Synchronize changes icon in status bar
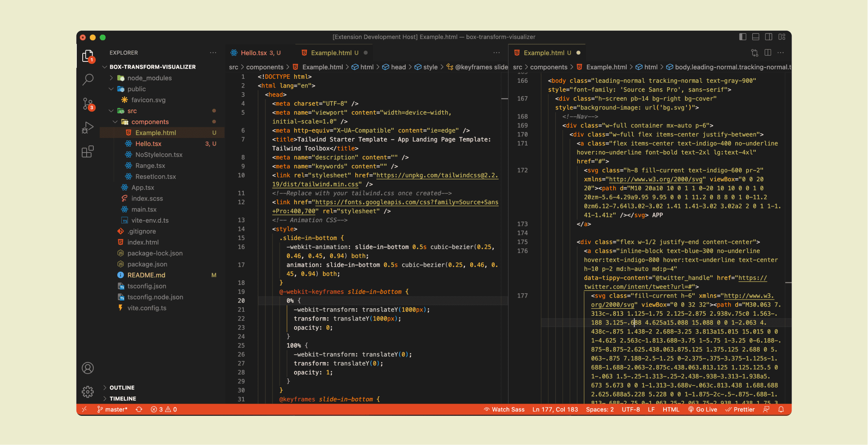The height and width of the screenshot is (445, 868). [139, 410]
